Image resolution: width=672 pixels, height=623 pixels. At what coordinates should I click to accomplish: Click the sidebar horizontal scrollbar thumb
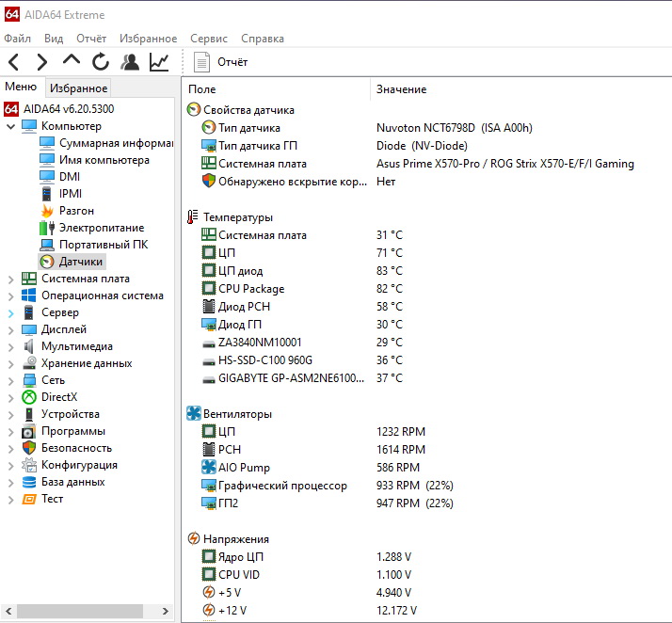click(80, 611)
